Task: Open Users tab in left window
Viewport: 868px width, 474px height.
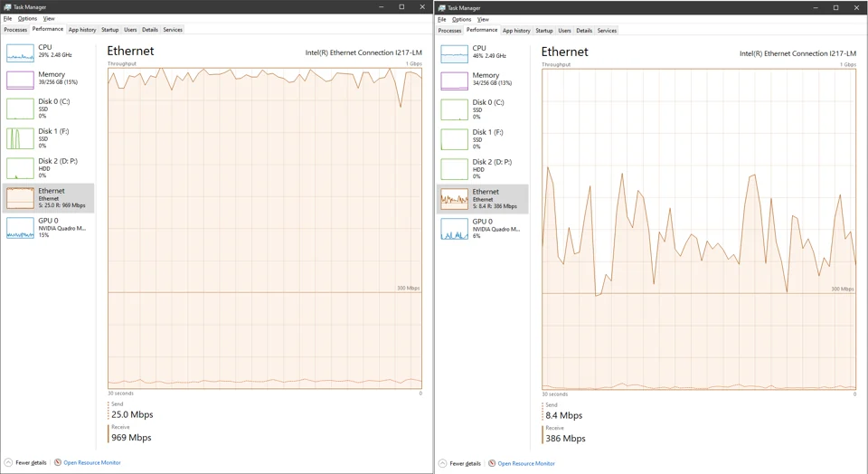Action: click(130, 30)
